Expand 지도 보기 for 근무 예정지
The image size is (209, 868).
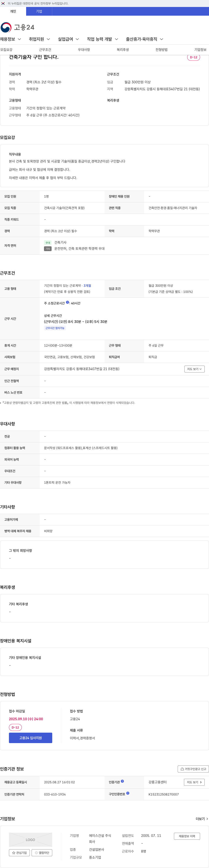(194, 369)
